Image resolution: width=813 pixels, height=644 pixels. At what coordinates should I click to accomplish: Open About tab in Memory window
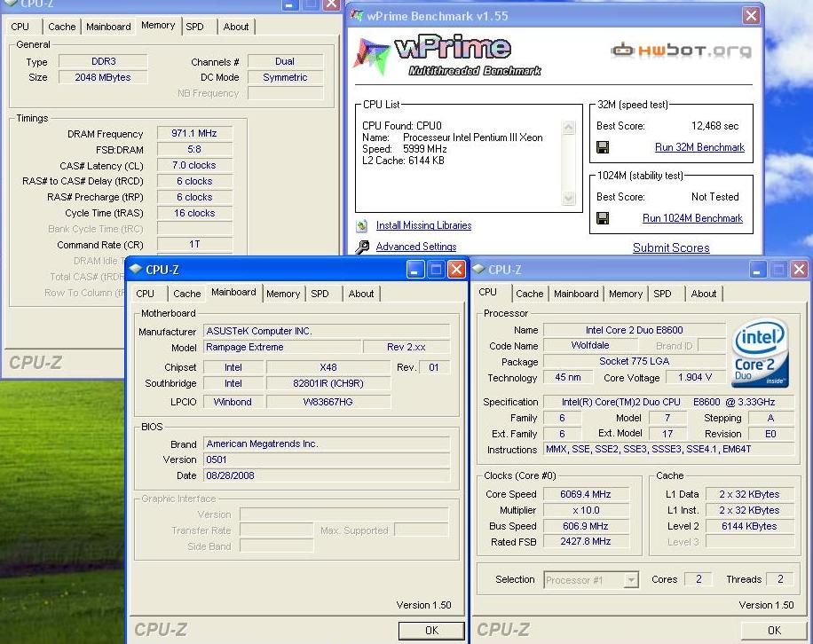point(236,27)
